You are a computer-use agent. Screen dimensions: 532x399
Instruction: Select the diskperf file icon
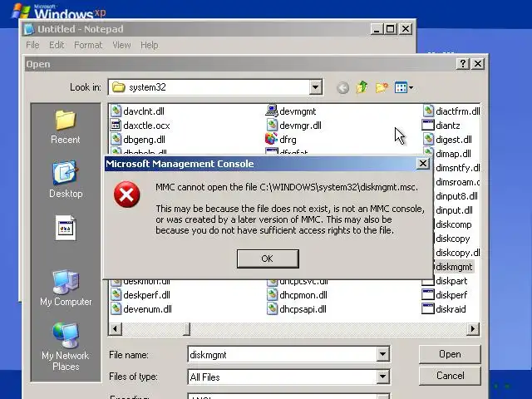pos(428,294)
